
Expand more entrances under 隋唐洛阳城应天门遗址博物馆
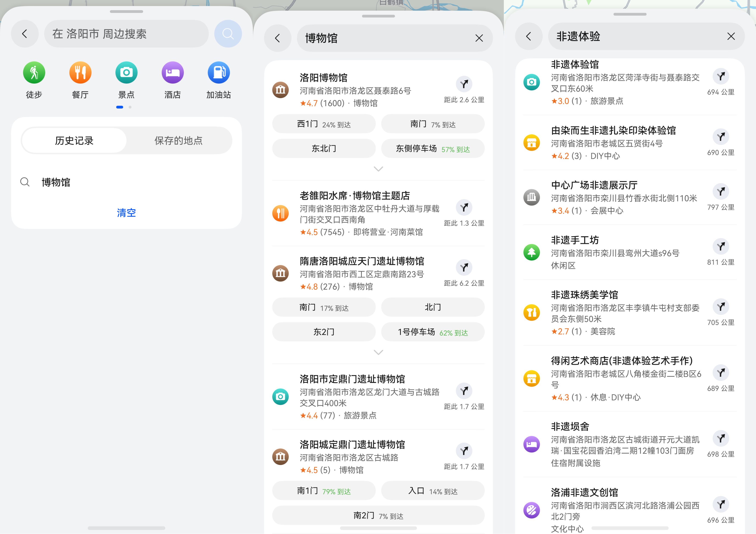[x=378, y=352]
